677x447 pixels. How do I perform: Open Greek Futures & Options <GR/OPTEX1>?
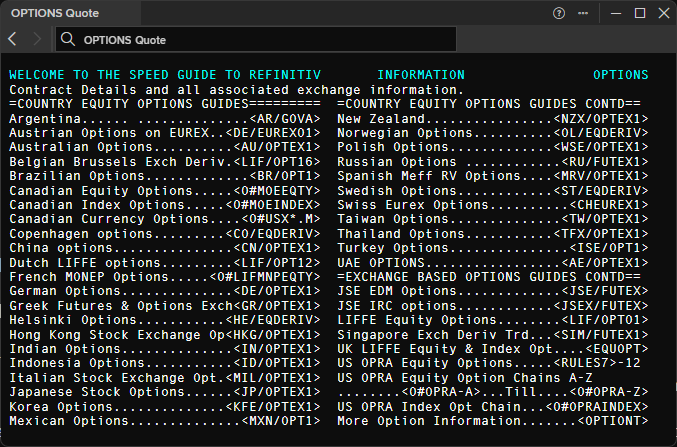(277, 306)
